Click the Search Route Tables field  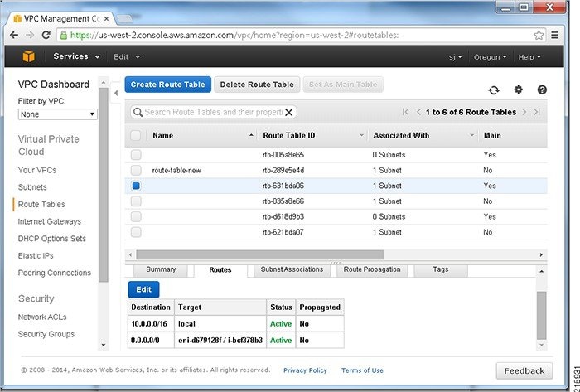tap(213, 112)
